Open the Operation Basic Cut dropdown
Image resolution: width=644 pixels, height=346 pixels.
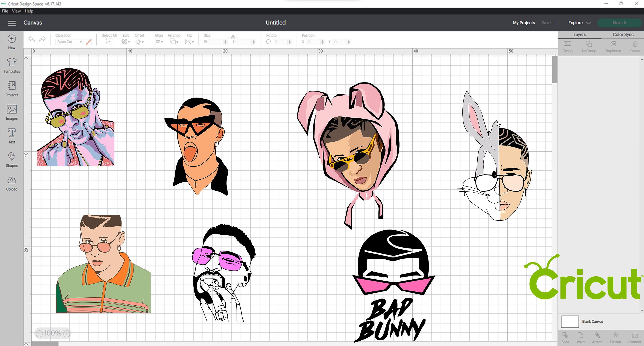(70, 42)
